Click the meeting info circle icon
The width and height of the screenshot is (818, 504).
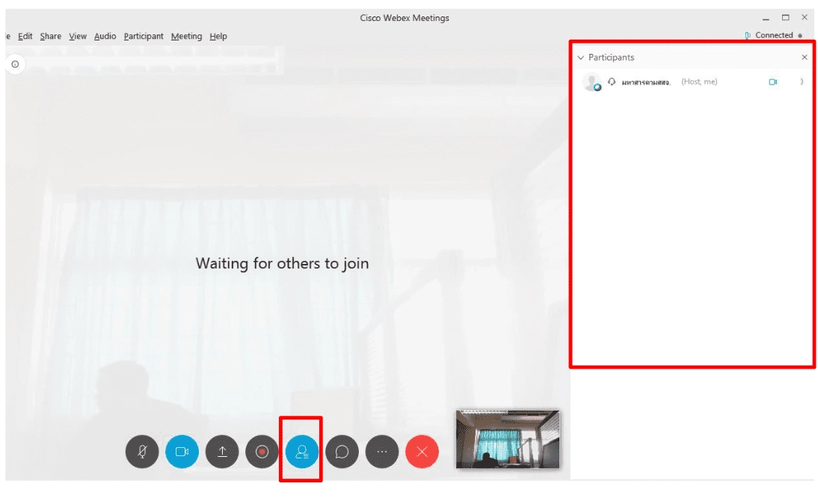(15, 64)
